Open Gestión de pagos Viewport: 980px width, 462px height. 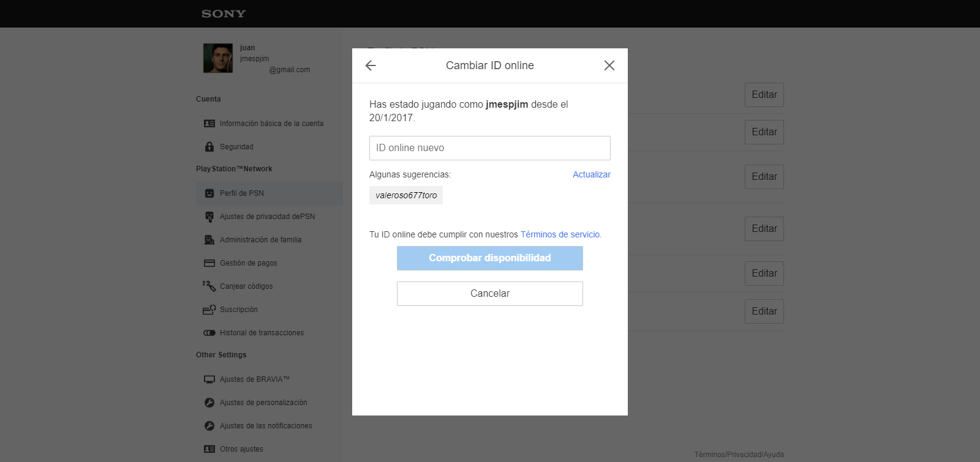(x=249, y=263)
